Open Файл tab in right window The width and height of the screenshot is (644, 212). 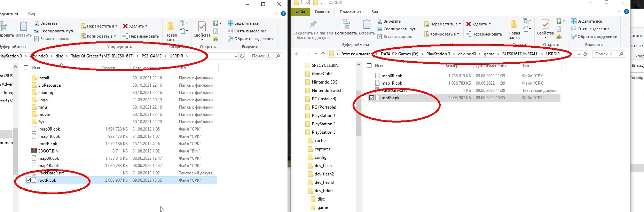(x=300, y=12)
